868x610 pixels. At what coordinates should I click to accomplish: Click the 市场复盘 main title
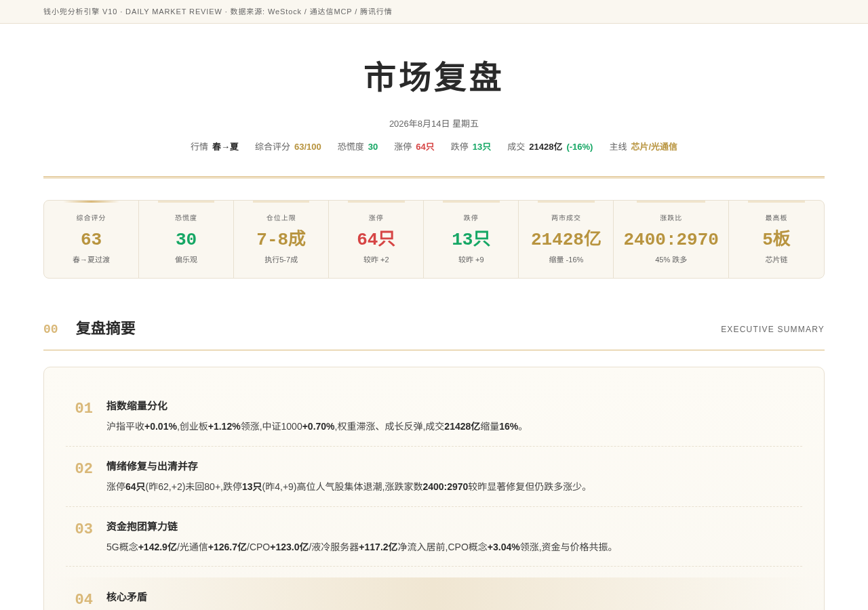[x=434, y=77]
